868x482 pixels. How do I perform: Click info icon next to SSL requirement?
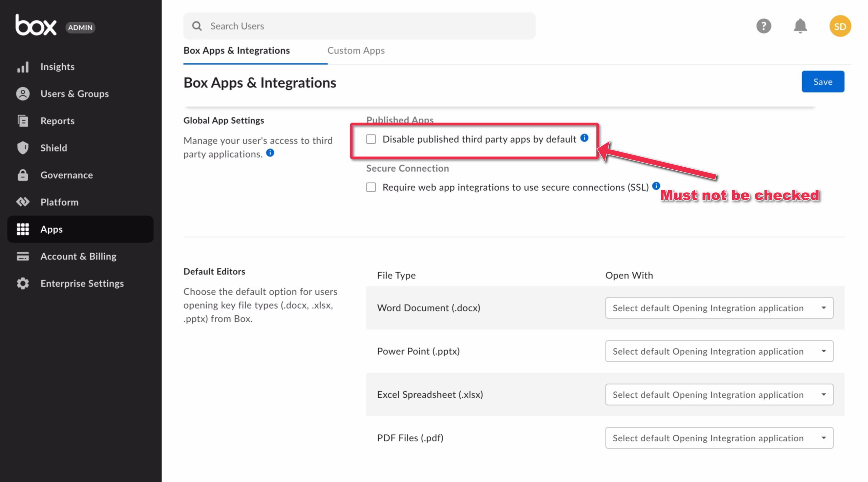click(x=656, y=186)
